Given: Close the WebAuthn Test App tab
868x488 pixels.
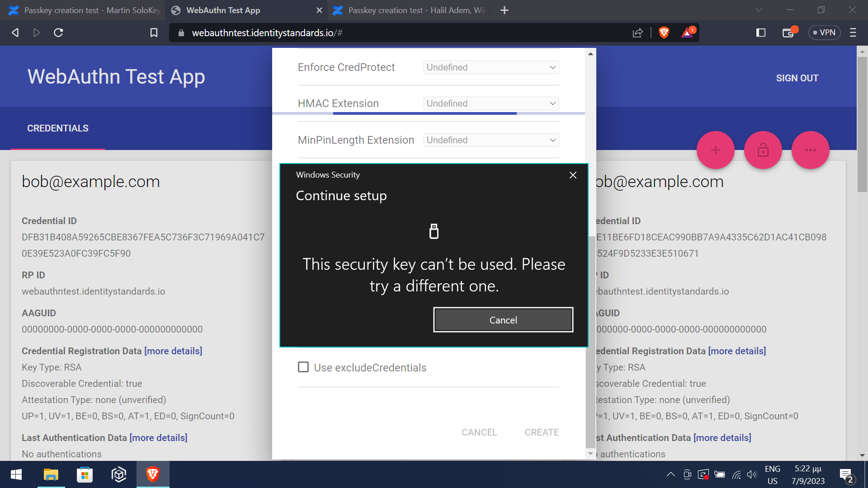Looking at the screenshot, I should tap(319, 10).
